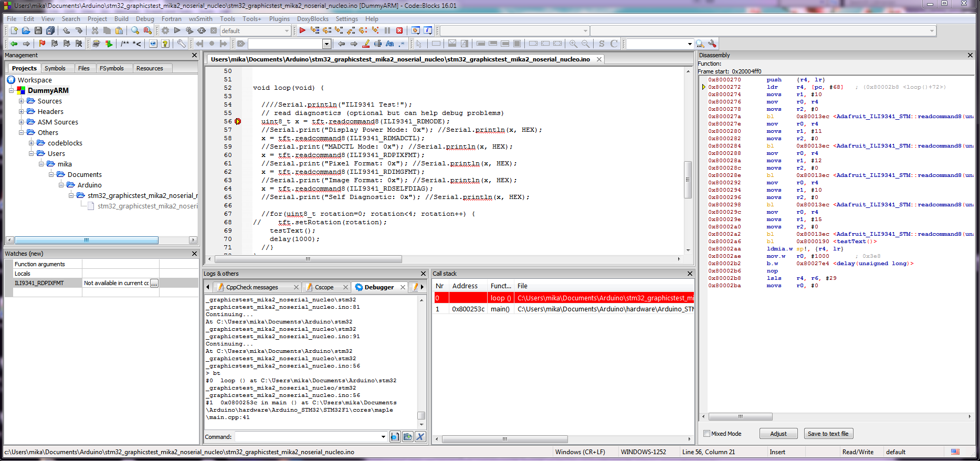This screenshot has width=980, height=461.
Task: Open the DoxyBlocks help question mark icon
Action: [165, 44]
